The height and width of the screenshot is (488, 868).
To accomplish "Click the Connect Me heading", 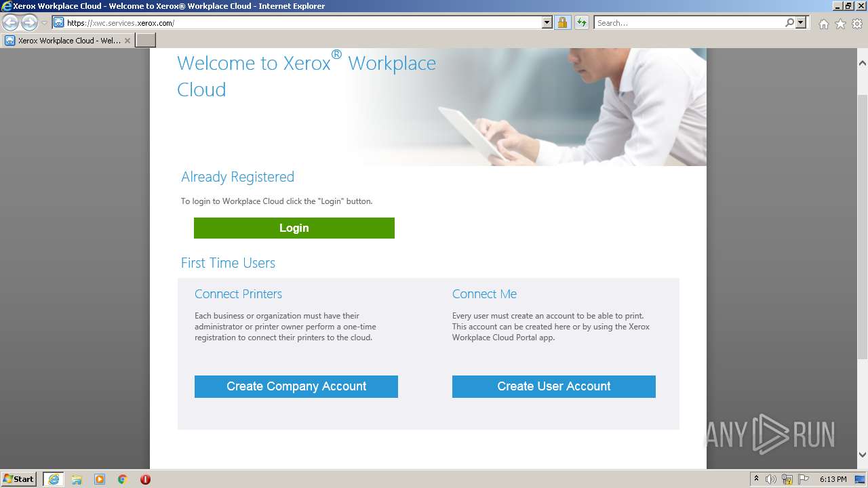I will [484, 294].
